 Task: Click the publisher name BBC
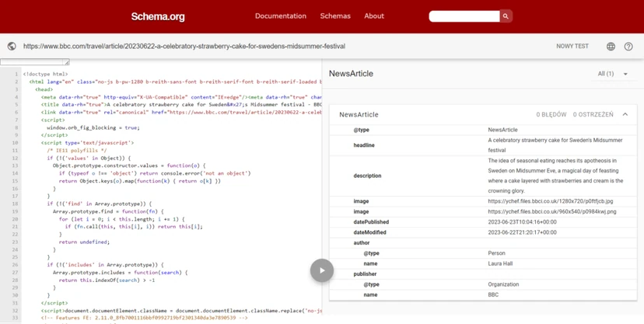[x=493, y=295]
